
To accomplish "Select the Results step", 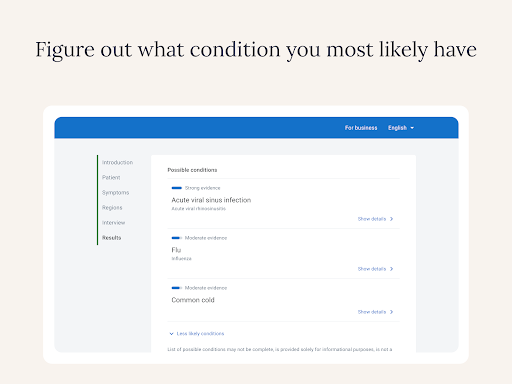I will [x=112, y=238].
